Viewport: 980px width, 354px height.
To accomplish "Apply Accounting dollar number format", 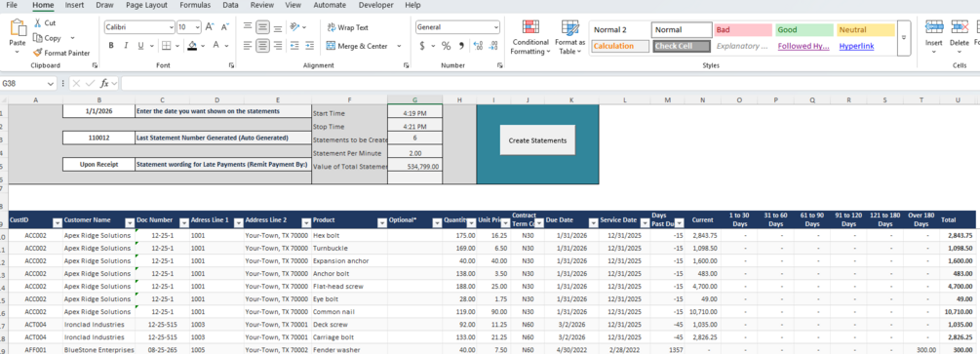I will 422,46.
